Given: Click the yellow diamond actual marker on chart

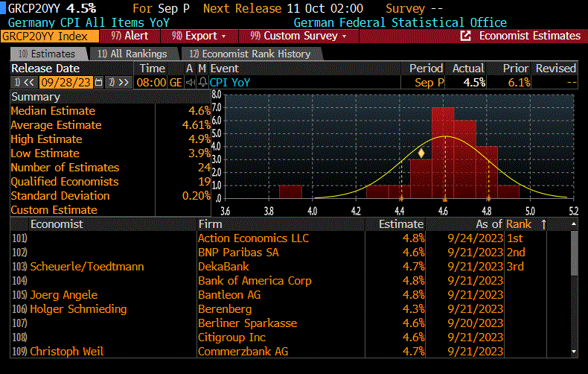Looking at the screenshot, I should click(421, 153).
